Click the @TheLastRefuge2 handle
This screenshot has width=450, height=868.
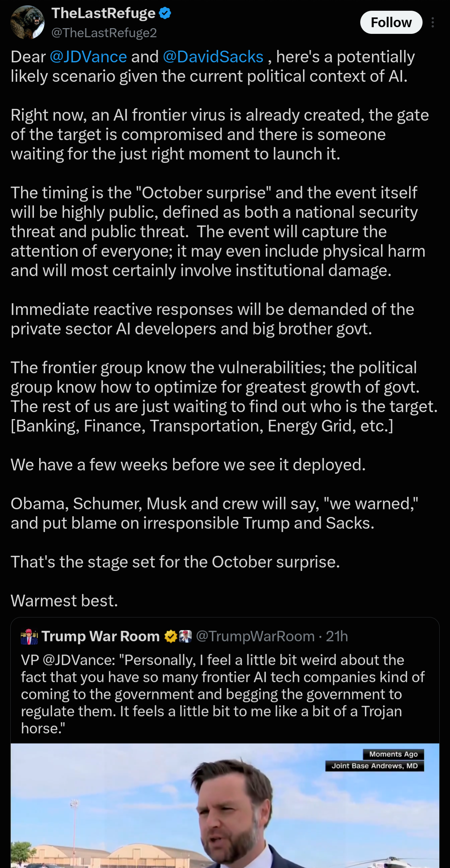tap(104, 33)
